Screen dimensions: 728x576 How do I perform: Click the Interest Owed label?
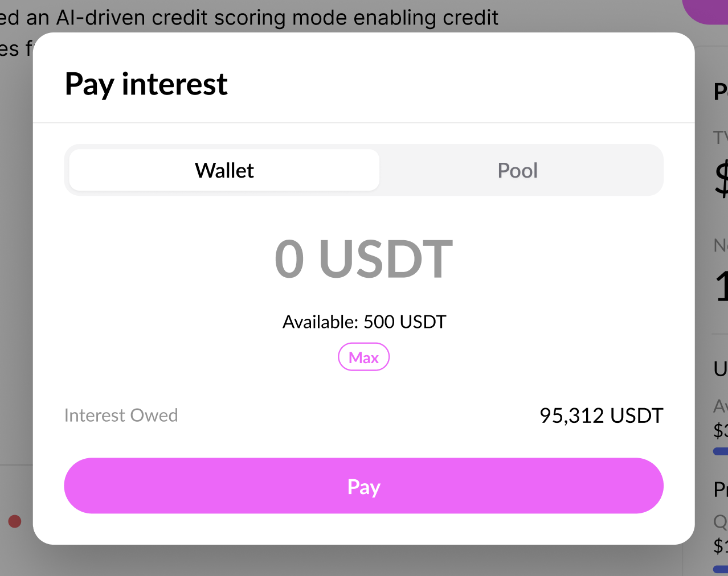tap(121, 415)
